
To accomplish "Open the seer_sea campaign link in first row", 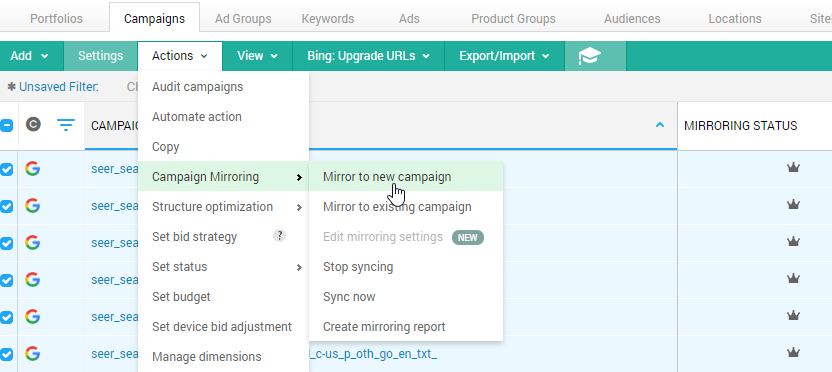I will click(x=115, y=169).
